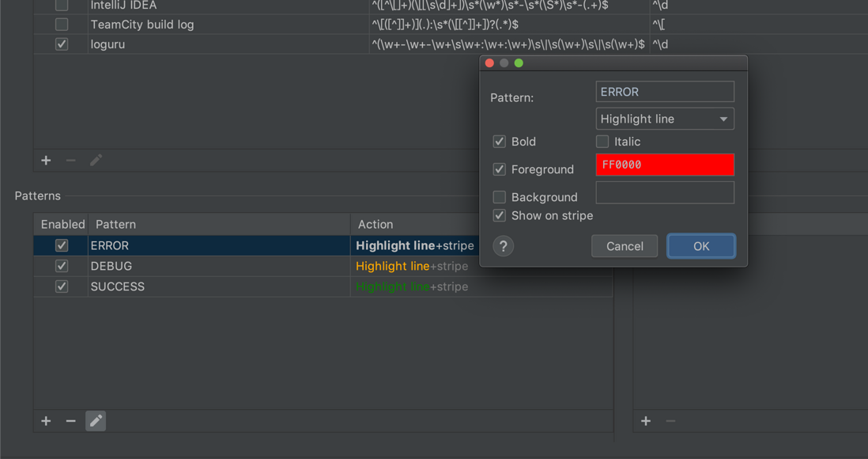Uncheck the Bold option

(x=500, y=142)
